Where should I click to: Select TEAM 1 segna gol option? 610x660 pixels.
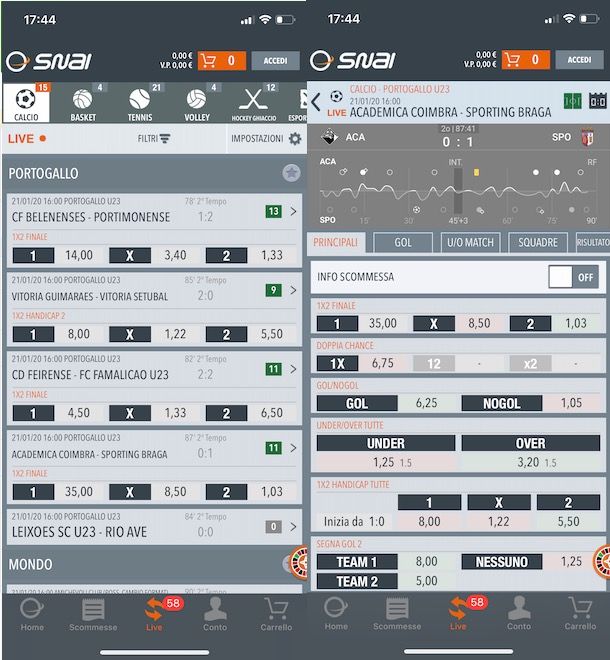point(357,562)
